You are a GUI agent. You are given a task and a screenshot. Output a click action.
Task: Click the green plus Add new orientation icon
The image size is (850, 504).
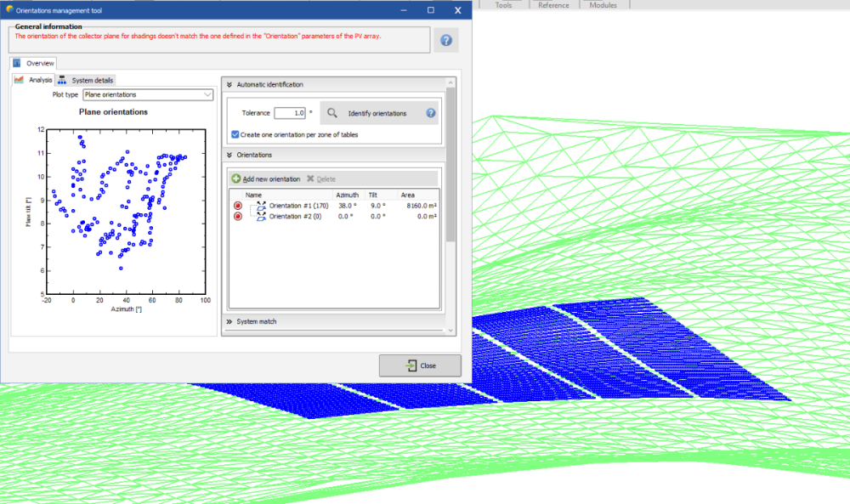pos(235,179)
